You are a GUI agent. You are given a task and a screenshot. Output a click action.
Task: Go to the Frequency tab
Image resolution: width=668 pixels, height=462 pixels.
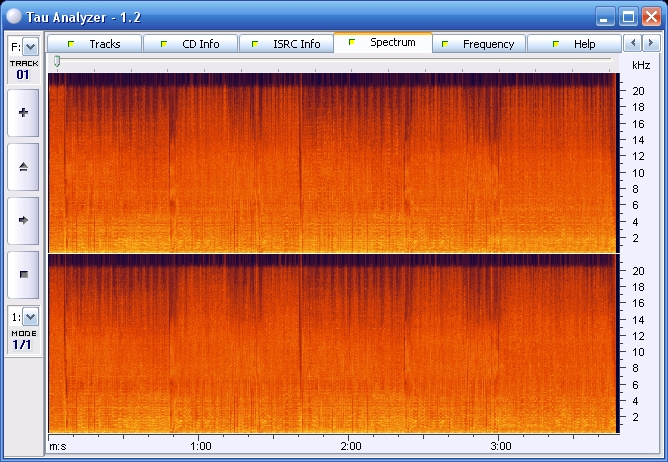pyautogui.click(x=479, y=44)
